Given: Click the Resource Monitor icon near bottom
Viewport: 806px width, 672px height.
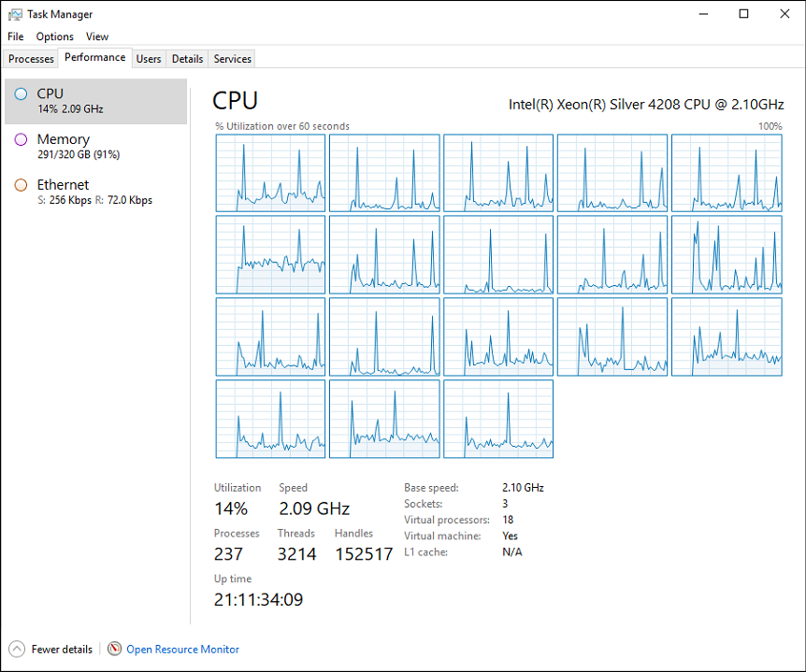Looking at the screenshot, I should (114, 649).
